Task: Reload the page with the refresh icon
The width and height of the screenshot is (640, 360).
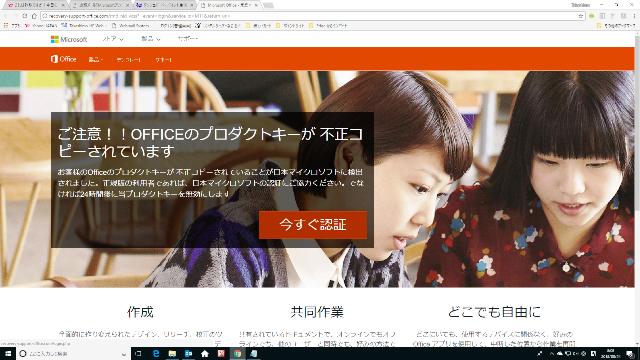Action: (24, 16)
